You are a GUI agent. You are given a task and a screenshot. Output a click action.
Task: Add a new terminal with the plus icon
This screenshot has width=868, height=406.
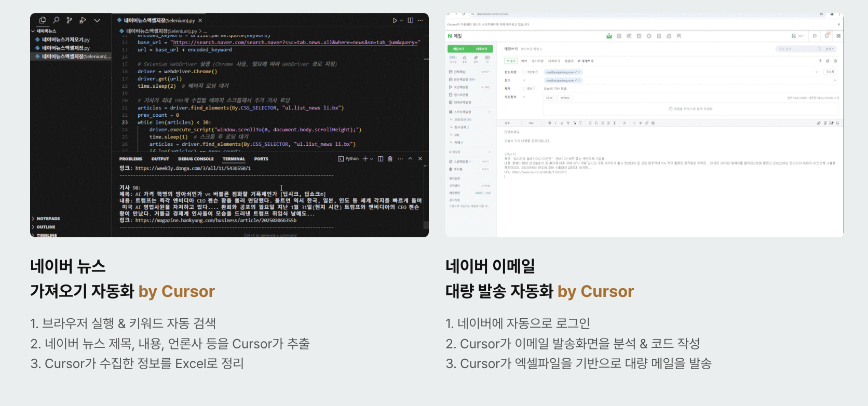[365, 159]
